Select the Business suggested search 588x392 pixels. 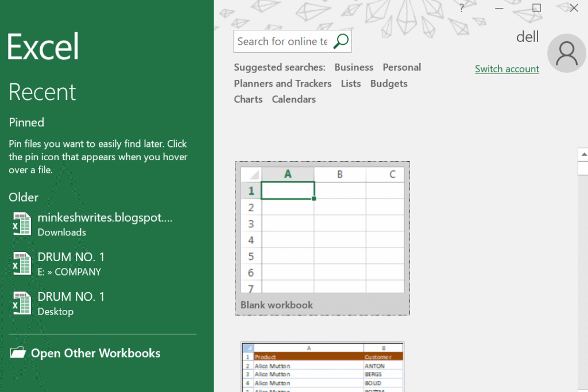coord(354,67)
